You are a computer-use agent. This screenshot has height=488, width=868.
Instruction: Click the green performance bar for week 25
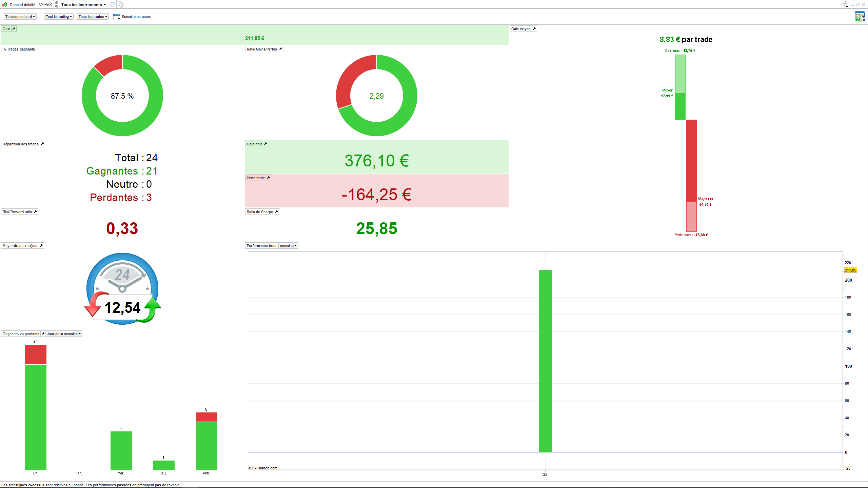coord(545,361)
